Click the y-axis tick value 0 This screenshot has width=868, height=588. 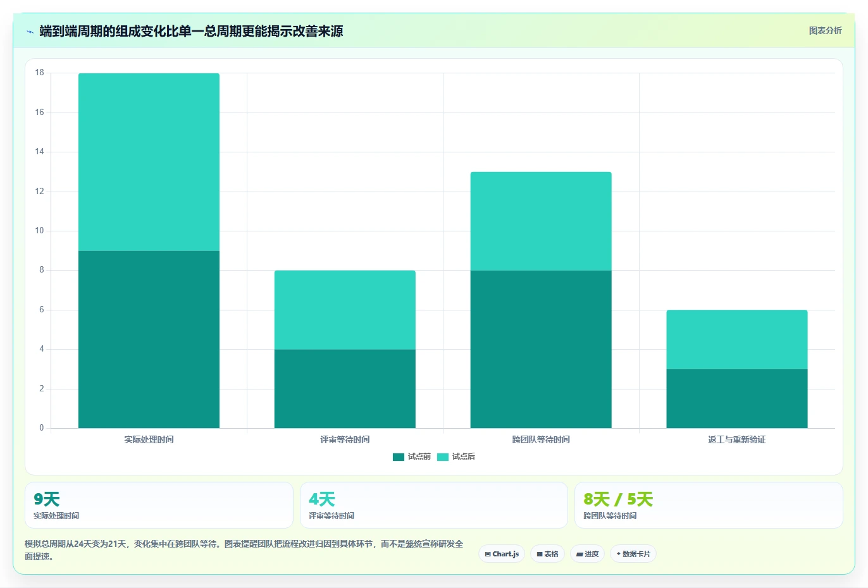tap(42, 428)
